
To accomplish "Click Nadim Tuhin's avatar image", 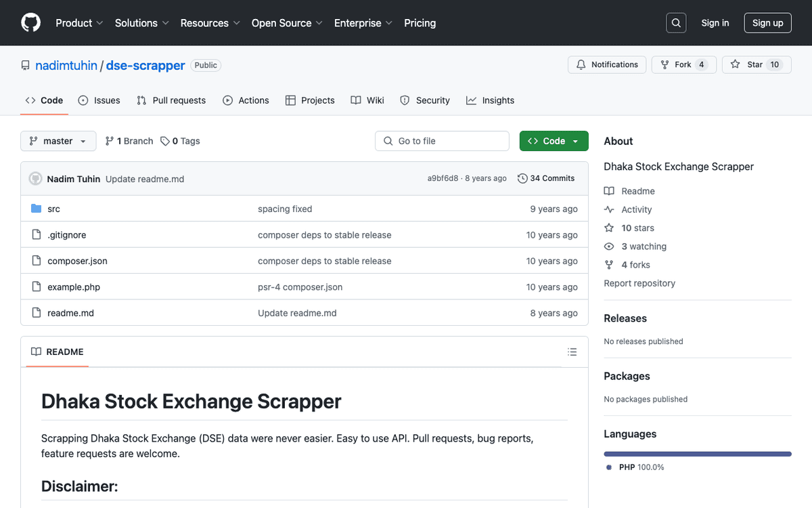I will pos(35,179).
